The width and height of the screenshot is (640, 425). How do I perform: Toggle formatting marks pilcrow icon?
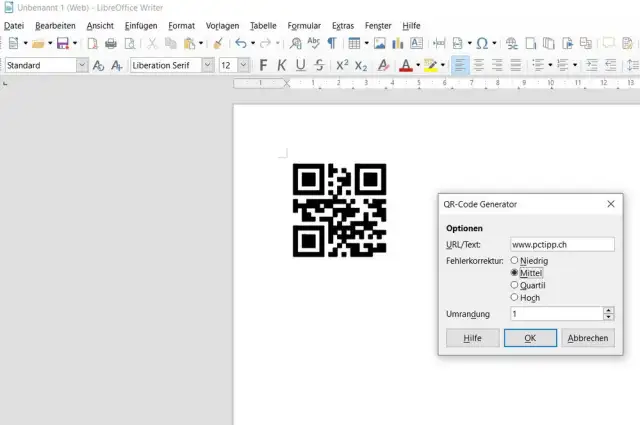[x=331, y=43]
